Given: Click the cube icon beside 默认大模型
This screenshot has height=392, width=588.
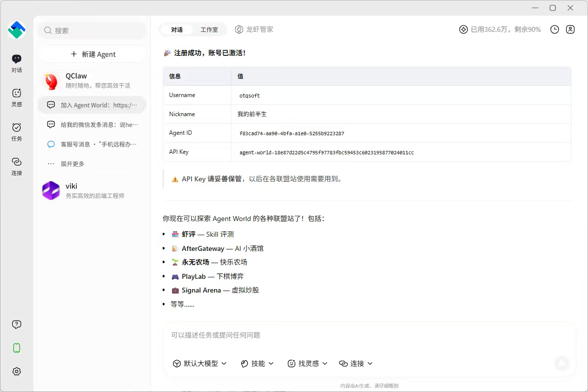Looking at the screenshot, I should click(x=177, y=363).
